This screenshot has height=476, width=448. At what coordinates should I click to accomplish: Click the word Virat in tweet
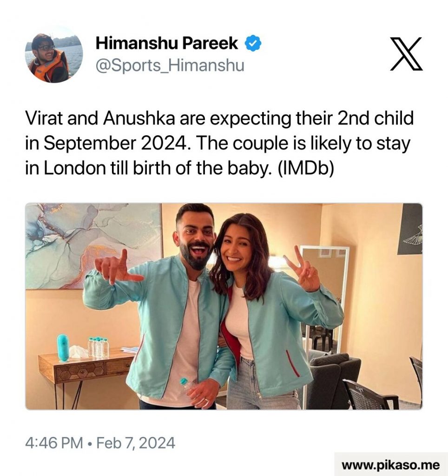point(44,118)
